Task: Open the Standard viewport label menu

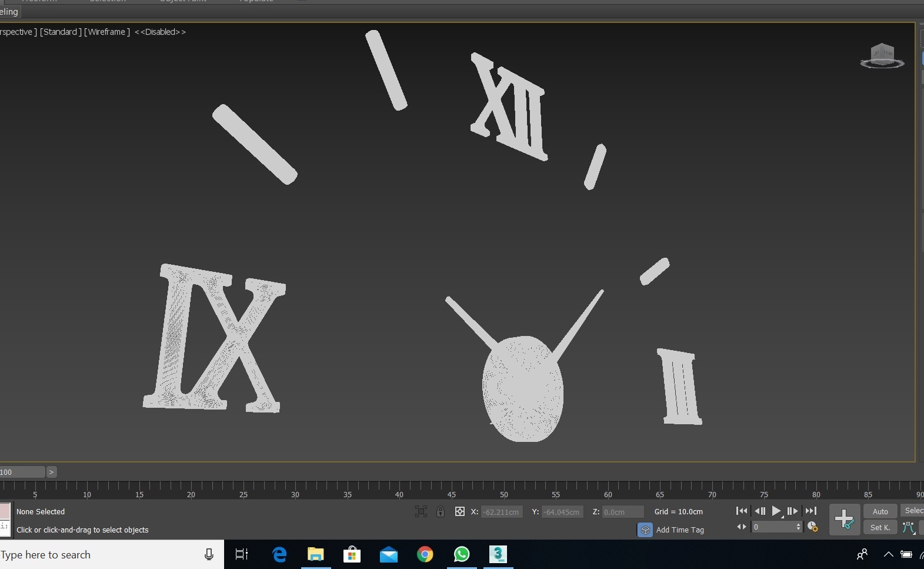Action: 61,32
